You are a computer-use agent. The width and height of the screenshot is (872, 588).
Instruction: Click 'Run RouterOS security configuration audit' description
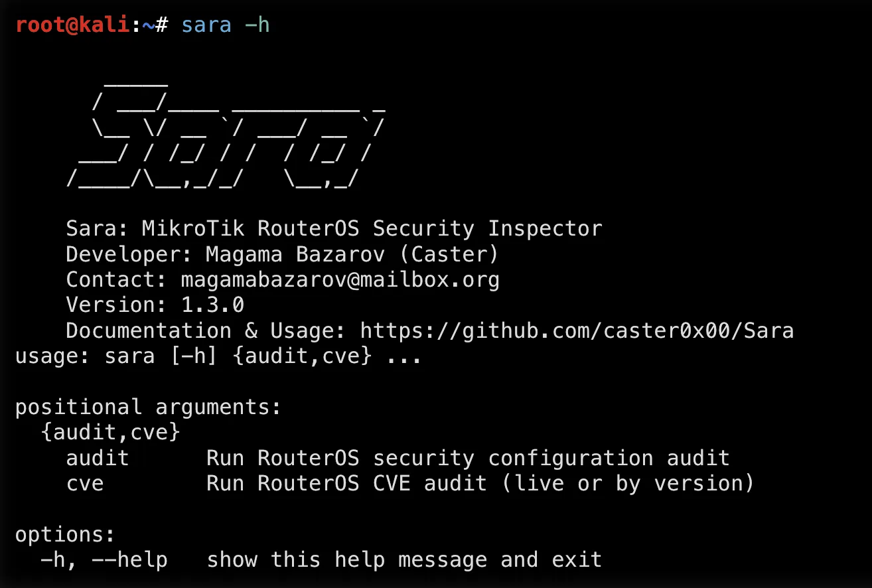468,458
